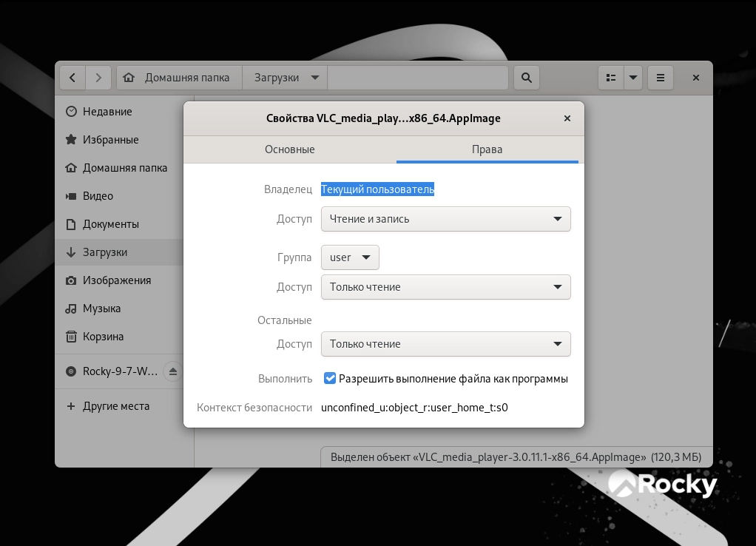The image size is (756, 546).
Task: Click the trash icon next to Корзина
Action: pos(71,337)
